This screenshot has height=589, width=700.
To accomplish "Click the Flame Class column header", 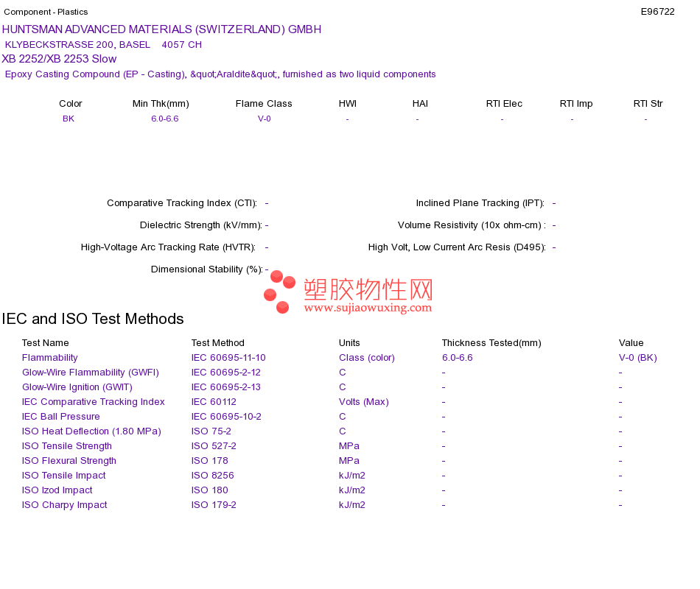I will [x=264, y=104].
